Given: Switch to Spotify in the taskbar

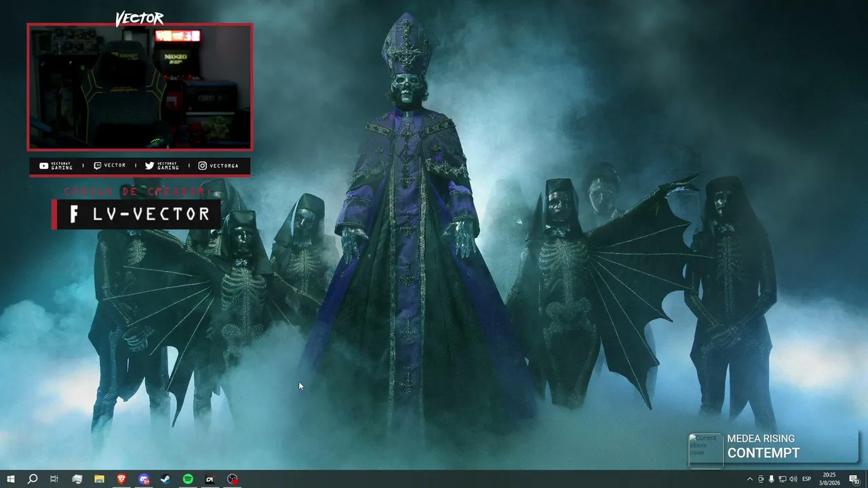Looking at the screenshot, I should (x=188, y=479).
